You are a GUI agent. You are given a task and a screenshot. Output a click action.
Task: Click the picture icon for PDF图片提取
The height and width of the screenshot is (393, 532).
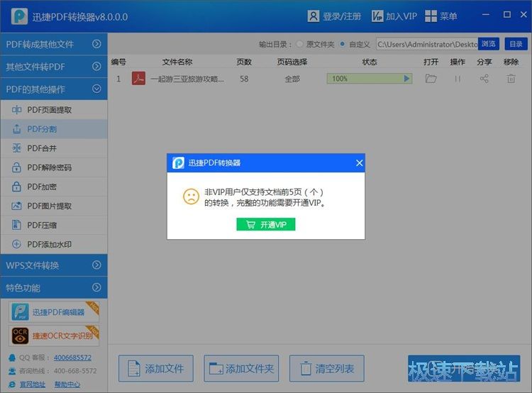[16, 206]
